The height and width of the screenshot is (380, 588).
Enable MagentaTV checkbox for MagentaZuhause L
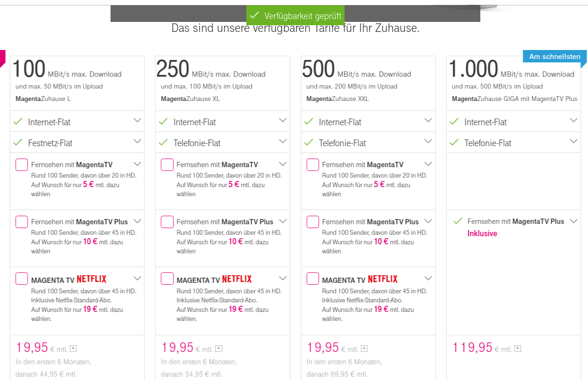[x=21, y=165]
